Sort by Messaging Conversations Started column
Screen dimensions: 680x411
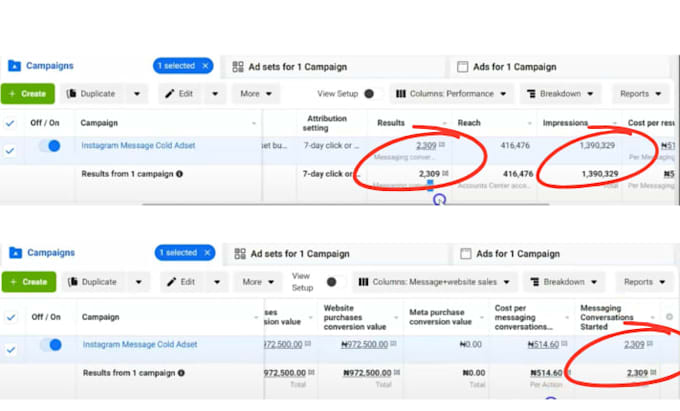pos(607,317)
